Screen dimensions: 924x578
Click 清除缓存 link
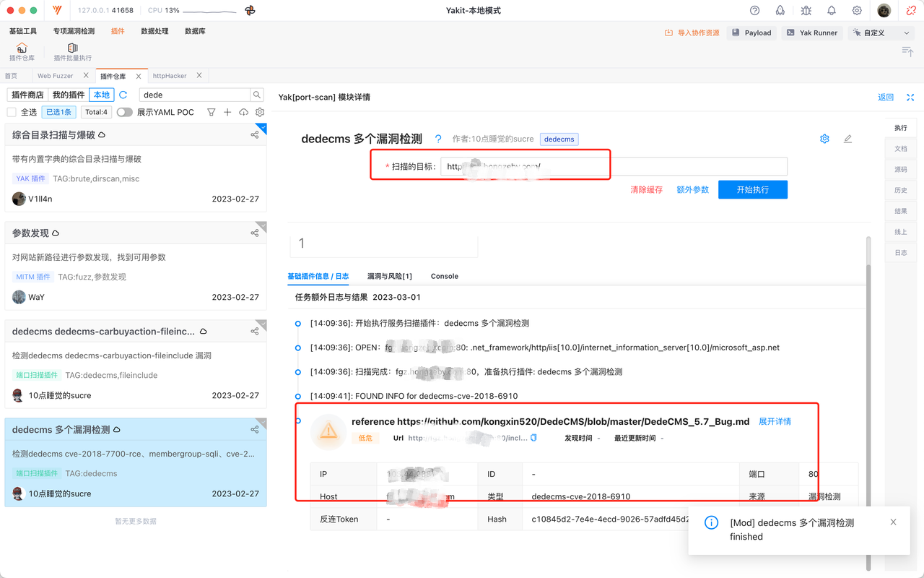click(x=646, y=189)
